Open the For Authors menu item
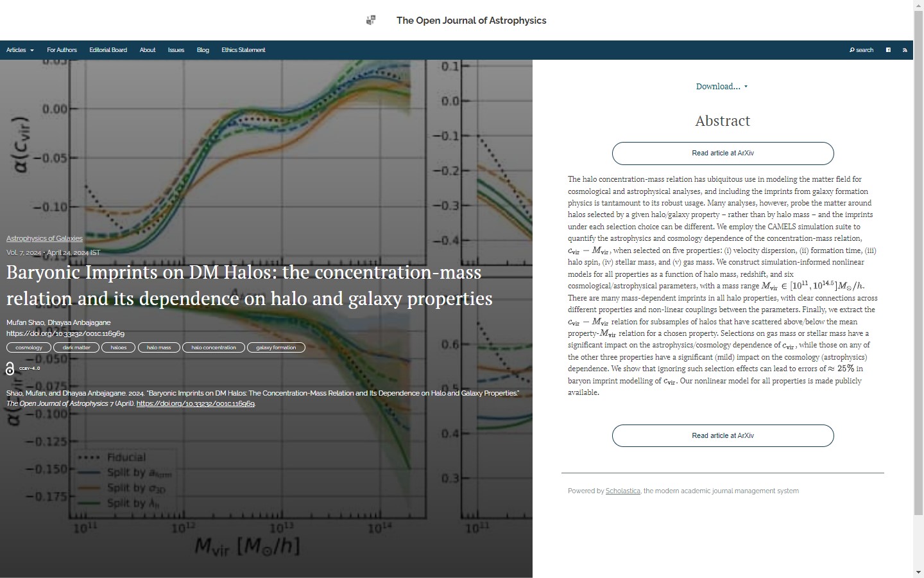The width and height of the screenshot is (924, 578). (62, 50)
